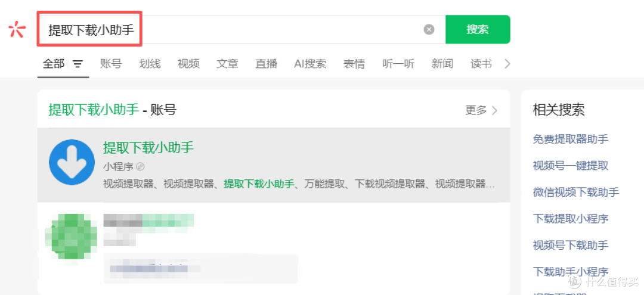Switch to the 直播 tab
This screenshot has width=644, height=295.
tap(266, 64)
